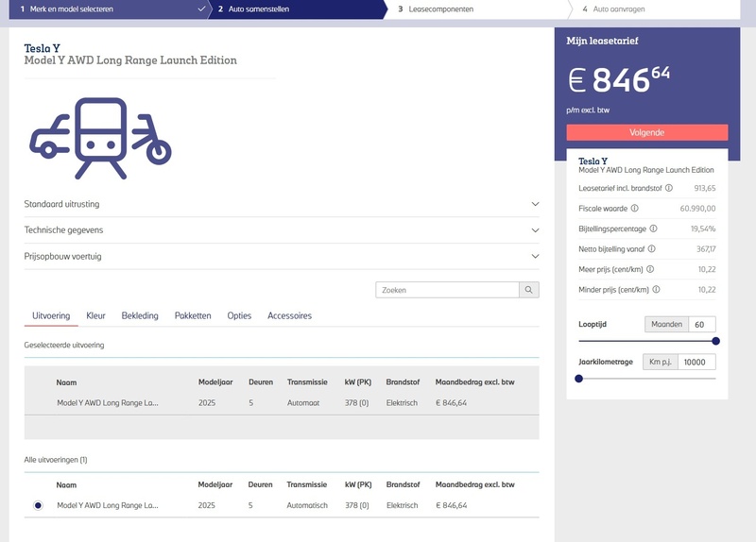Switch to the Opties tab

(239, 315)
